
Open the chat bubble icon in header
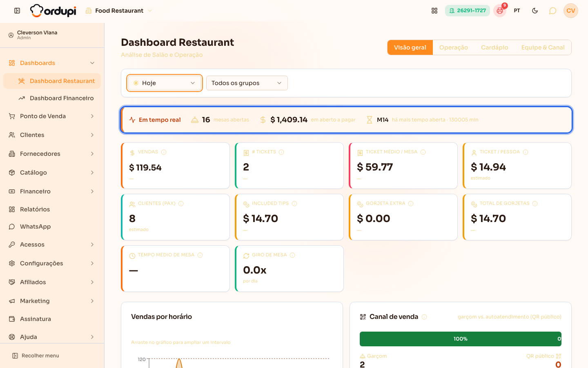tap(552, 11)
